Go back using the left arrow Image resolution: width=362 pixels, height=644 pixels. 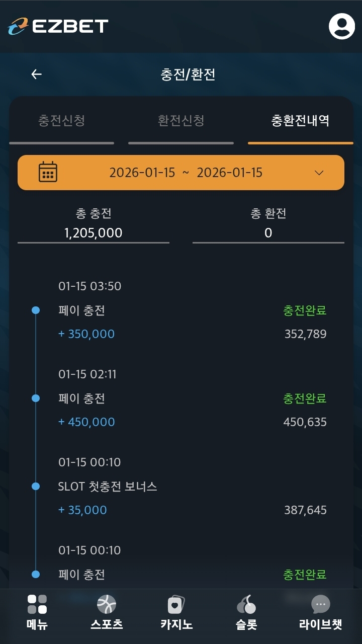[36, 74]
